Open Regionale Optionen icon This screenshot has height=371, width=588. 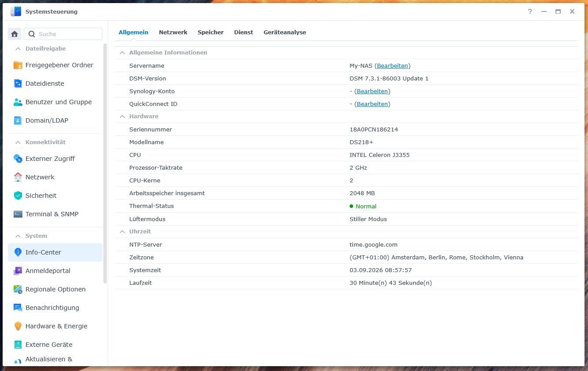(18, 289)
